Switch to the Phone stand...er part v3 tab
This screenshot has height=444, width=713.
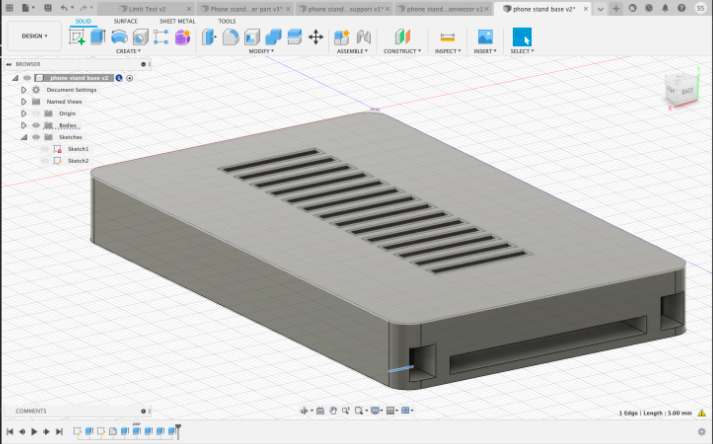click(x=246, y=9)
